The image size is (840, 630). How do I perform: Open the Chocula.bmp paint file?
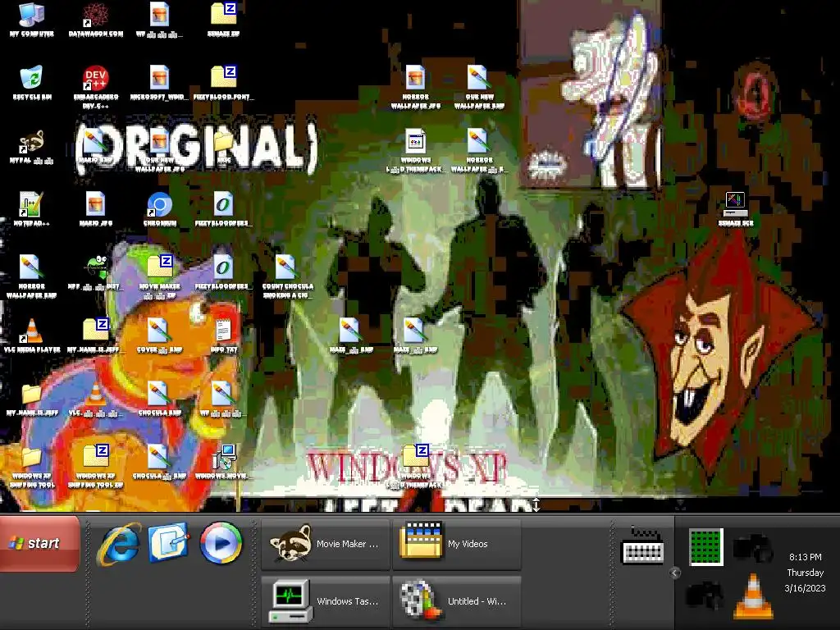(x=159, y=399)
